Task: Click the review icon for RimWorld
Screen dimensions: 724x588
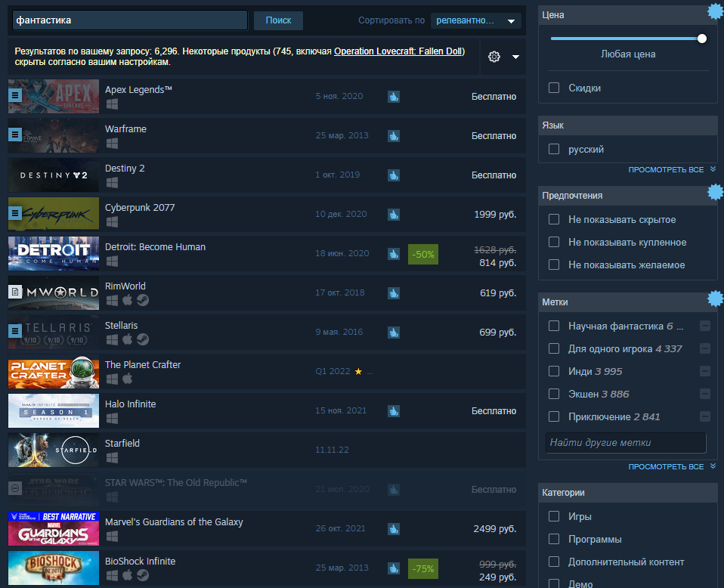Action: click(394, 292)
